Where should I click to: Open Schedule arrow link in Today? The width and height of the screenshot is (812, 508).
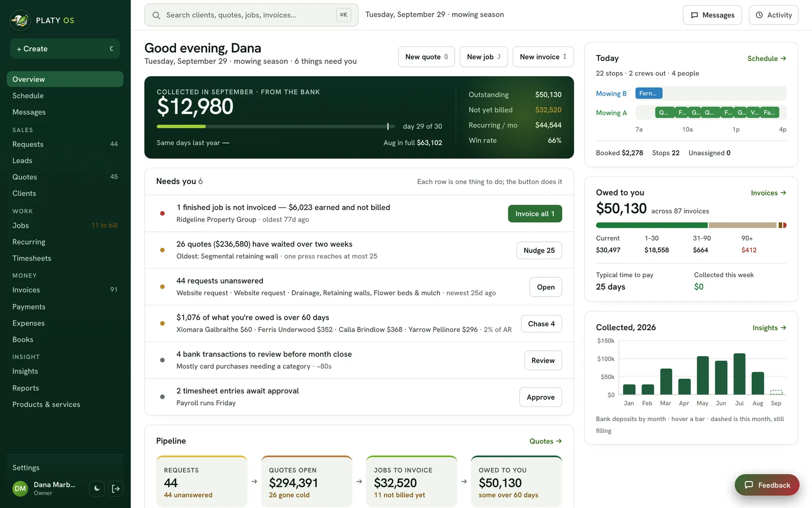point(766,58)
